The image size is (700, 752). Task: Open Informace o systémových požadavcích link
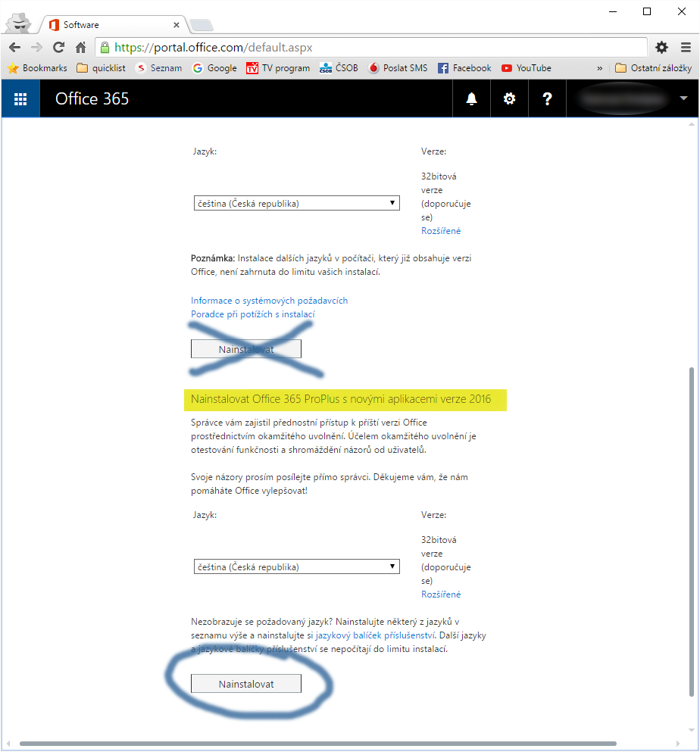(x=269, y=300)
